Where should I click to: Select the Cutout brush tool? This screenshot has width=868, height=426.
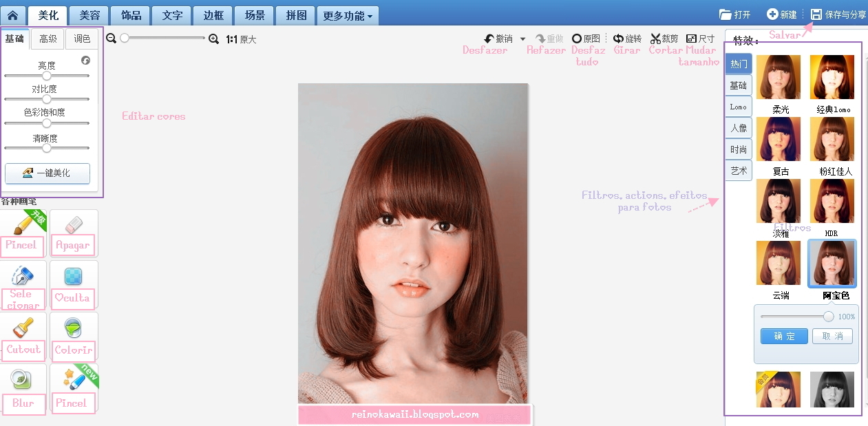click(x=22, y=336)
